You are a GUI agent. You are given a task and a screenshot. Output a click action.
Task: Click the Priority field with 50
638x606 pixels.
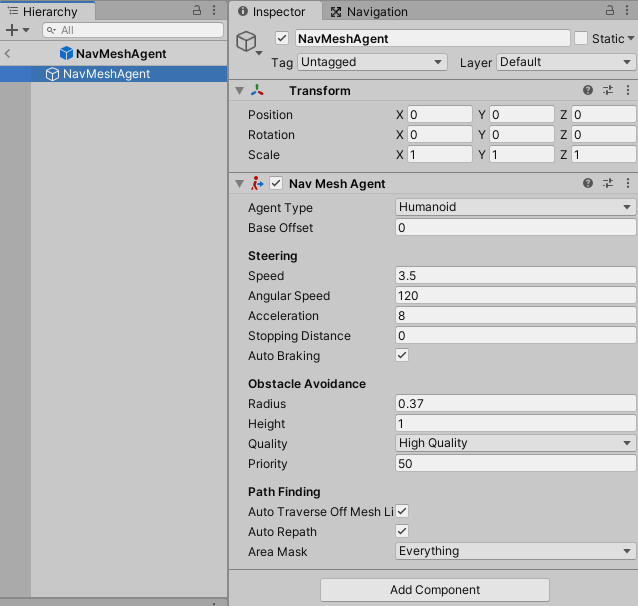pos(516,464)
